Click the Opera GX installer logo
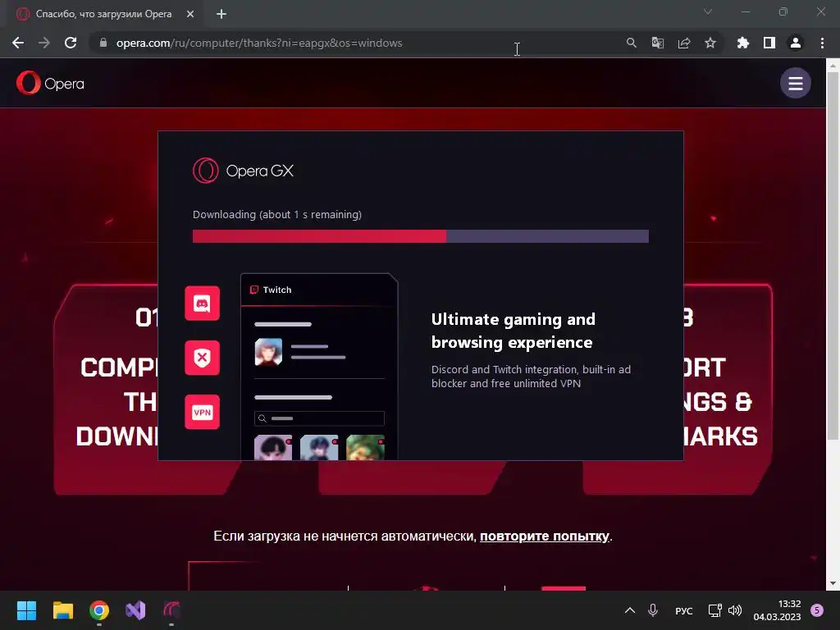 point(243,171)
